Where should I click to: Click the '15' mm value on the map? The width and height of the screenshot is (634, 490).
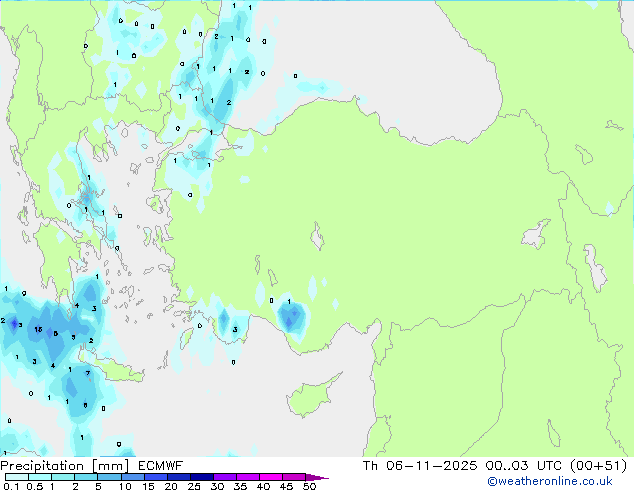38,329
